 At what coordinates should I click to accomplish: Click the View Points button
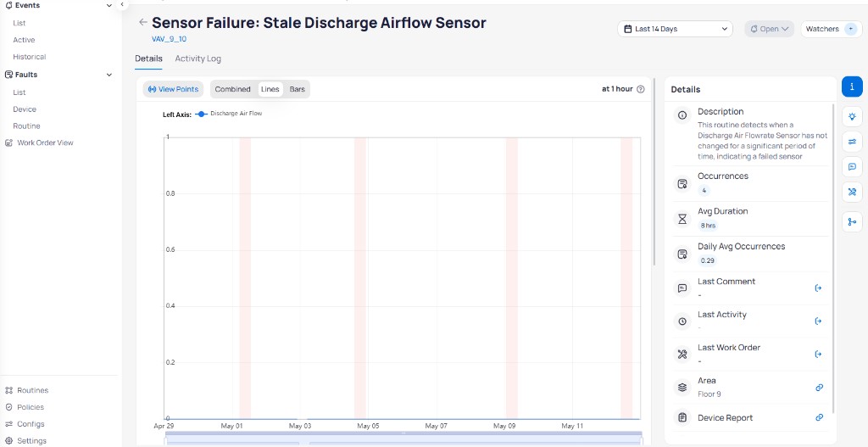(x=173, y=89)
